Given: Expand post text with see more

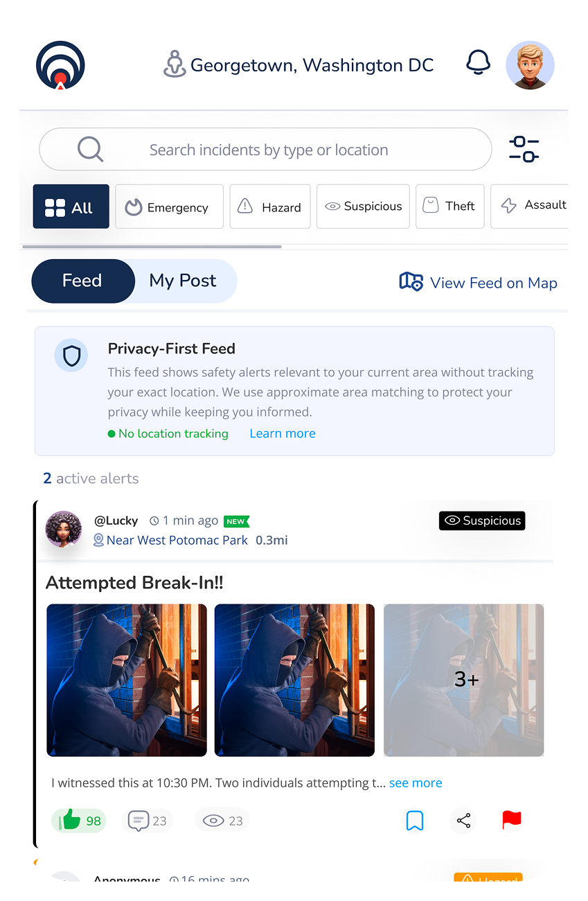Looking at the screenshot, I should 416,782.
